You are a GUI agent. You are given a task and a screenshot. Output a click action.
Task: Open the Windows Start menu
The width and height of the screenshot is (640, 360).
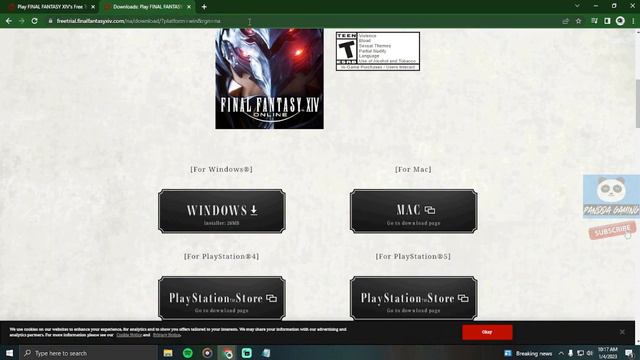coord(9,353)
